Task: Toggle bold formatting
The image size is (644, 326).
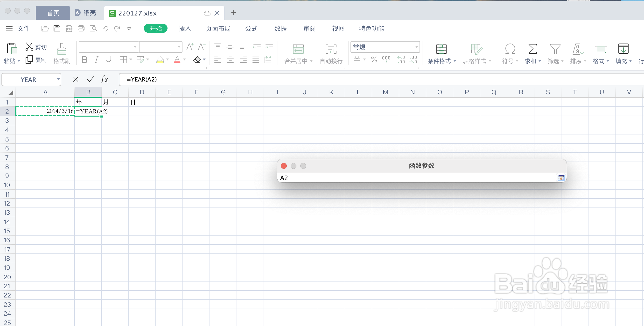Action: tap(84, 59)
